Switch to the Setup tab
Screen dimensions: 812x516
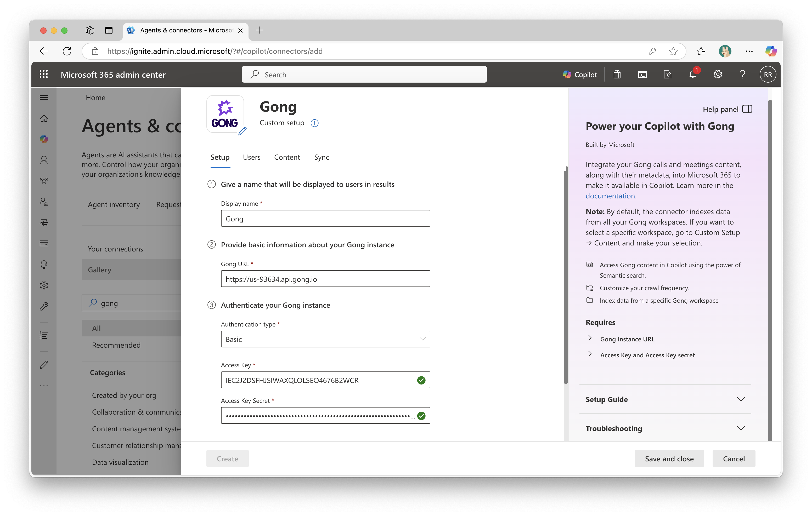pyautogui.click(x=220, y=157)
